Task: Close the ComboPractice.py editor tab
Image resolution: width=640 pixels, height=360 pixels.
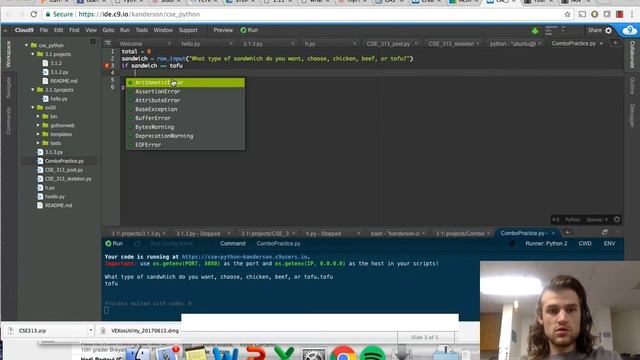Action: tap(601, 43)
